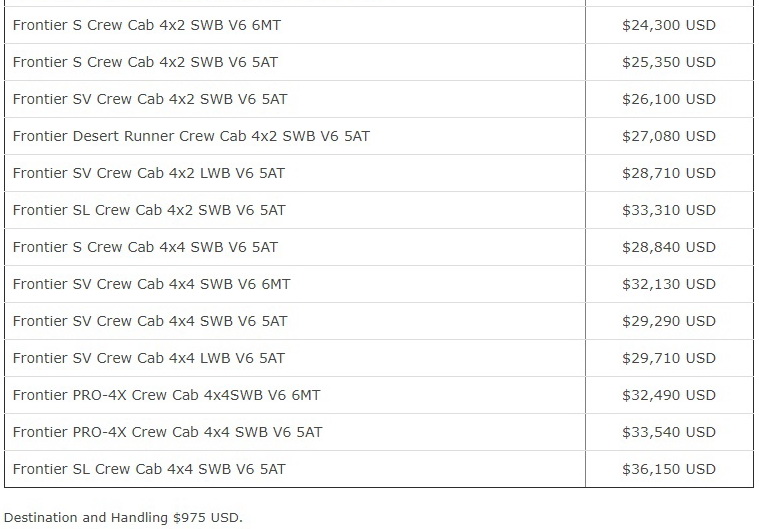Select the $24,300 USD price cell
Viewport: 759px width, 529px height.
click(668, 25)
